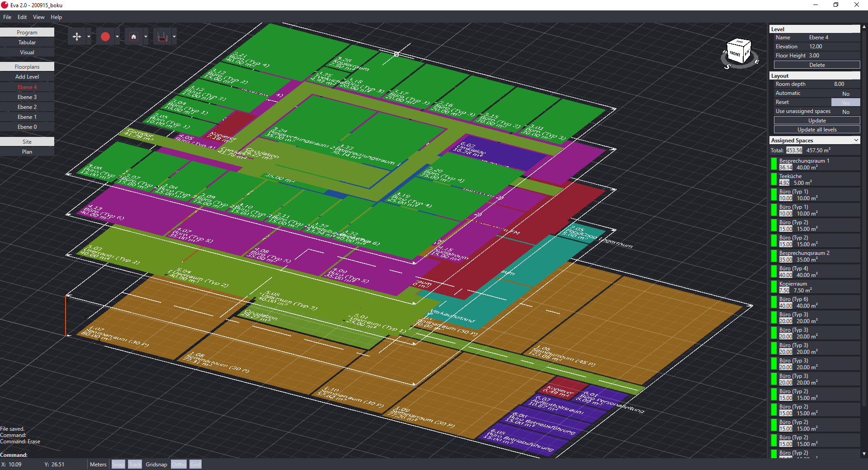Toggle Gridsnap in the status bar
The image size is (868, 470).
tap(156, 464)
